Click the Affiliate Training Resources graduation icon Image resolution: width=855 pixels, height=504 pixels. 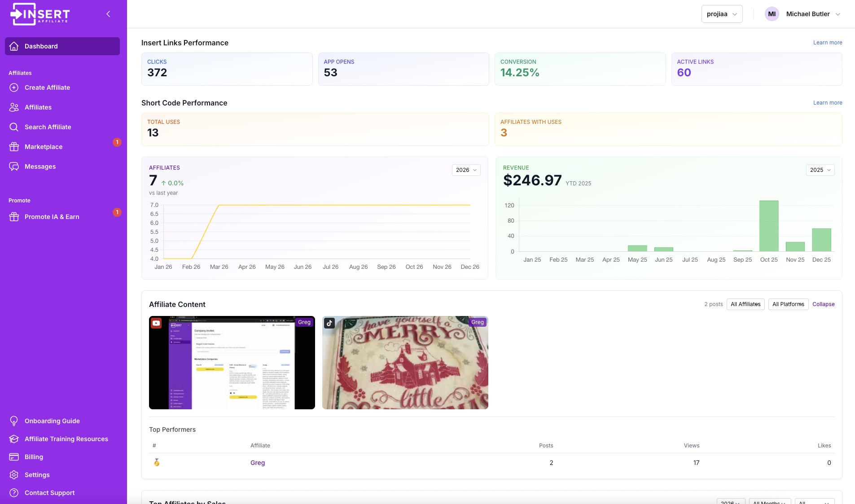14,439
